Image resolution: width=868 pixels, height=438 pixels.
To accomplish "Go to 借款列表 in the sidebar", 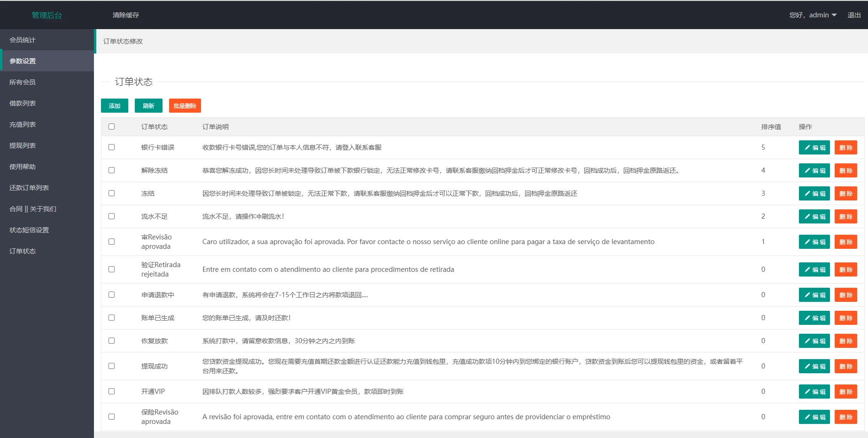I will point(23,103).
